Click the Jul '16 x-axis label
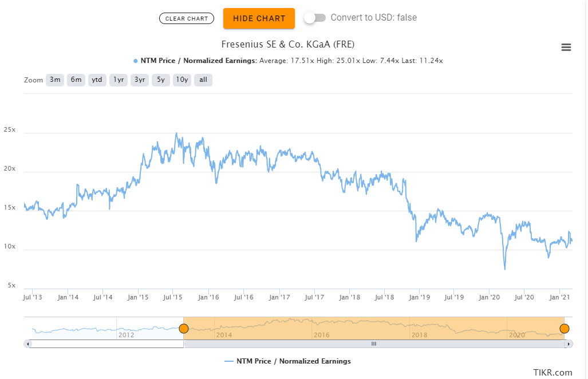The image size is (588, 379). pyautogui.click(x=244, y=297)
